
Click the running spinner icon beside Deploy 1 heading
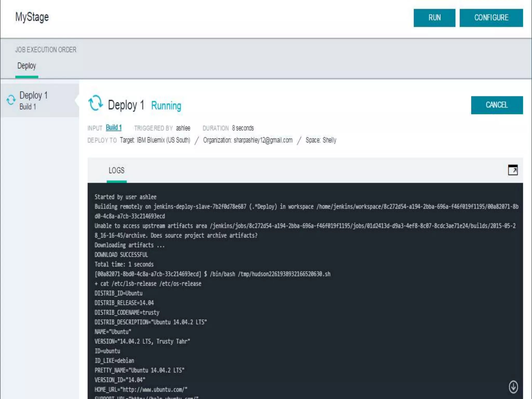click(x=95, y=103)
